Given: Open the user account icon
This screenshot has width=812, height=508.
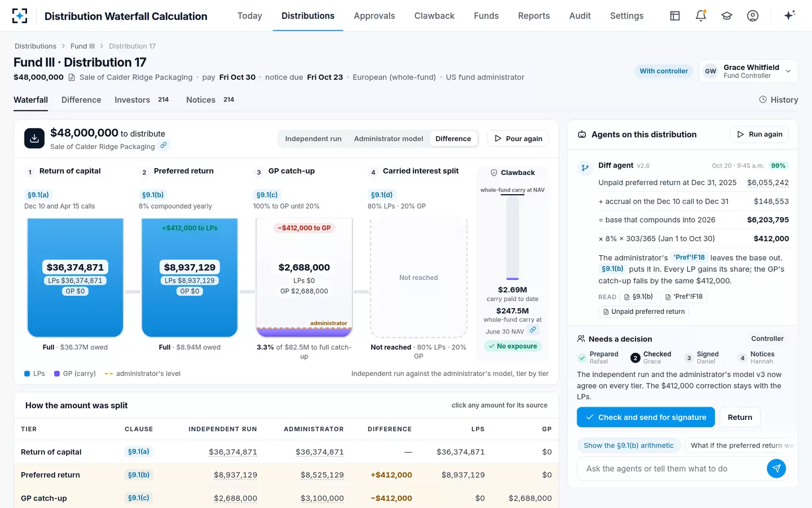Looking at the screenshot, I should click(753, 16).
